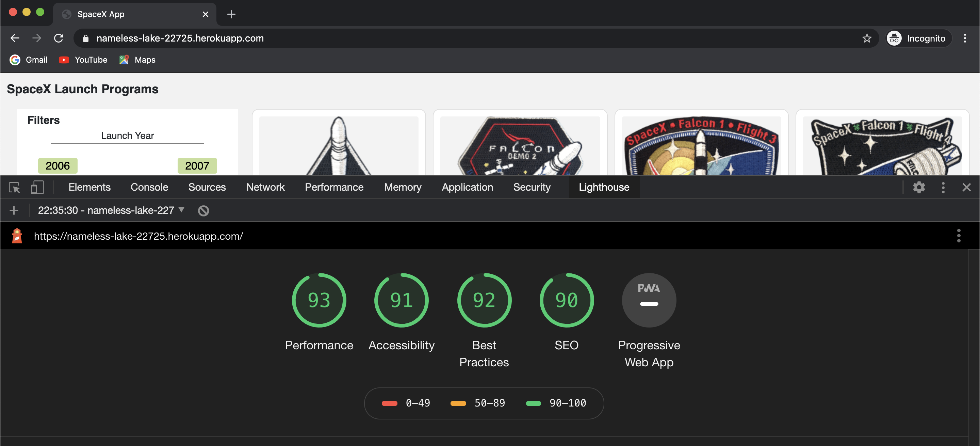Viewport: 980px width, 446px height.
Task: Filter launches by year 2006
Action: pos(58,165)
